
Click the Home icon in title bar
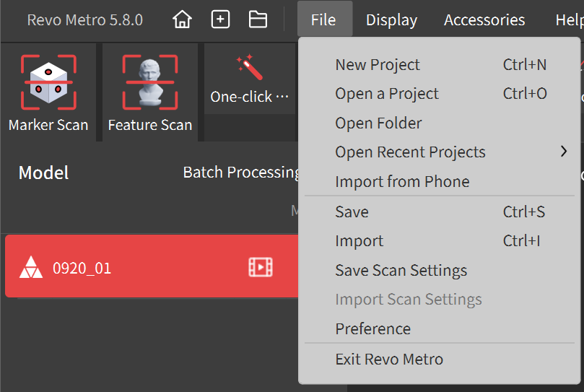(183, 19)
